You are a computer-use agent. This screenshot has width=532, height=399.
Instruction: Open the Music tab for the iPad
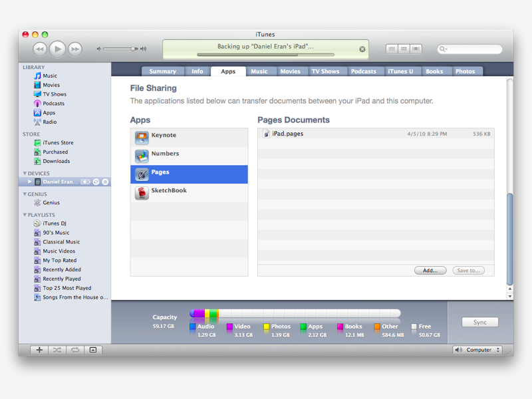tap(259, 71)
